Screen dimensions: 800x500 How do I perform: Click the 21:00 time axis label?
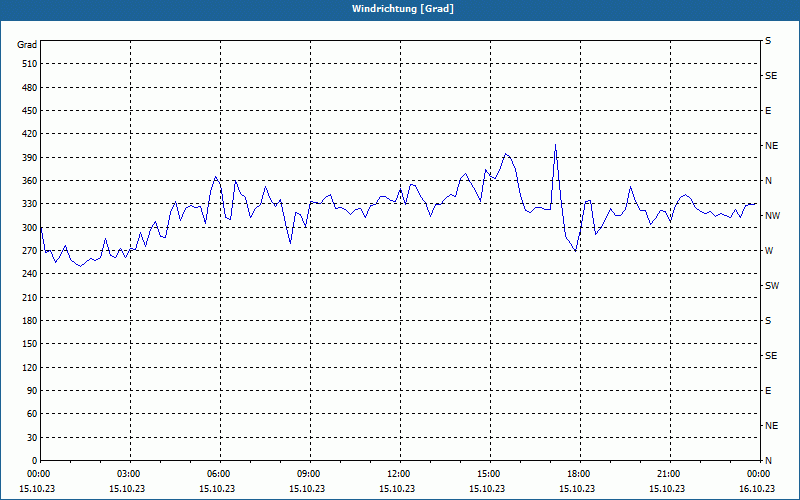668,474
